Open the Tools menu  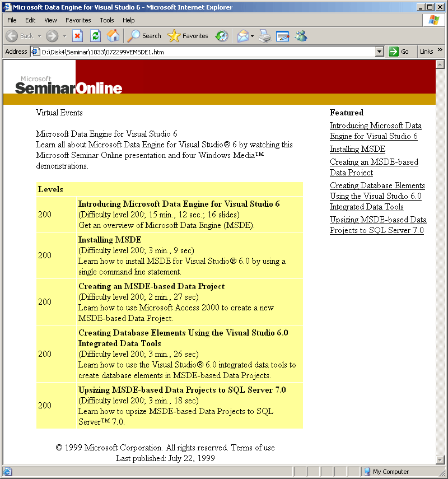(x=107, y=20)
